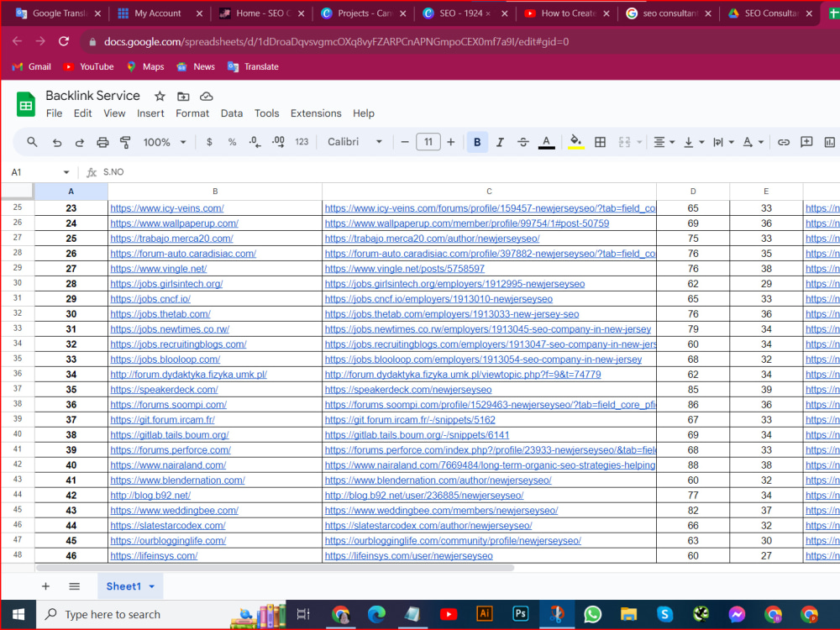The image size is (840, 630).
Task: Decrease decimal places
Action: pos(255,142)
